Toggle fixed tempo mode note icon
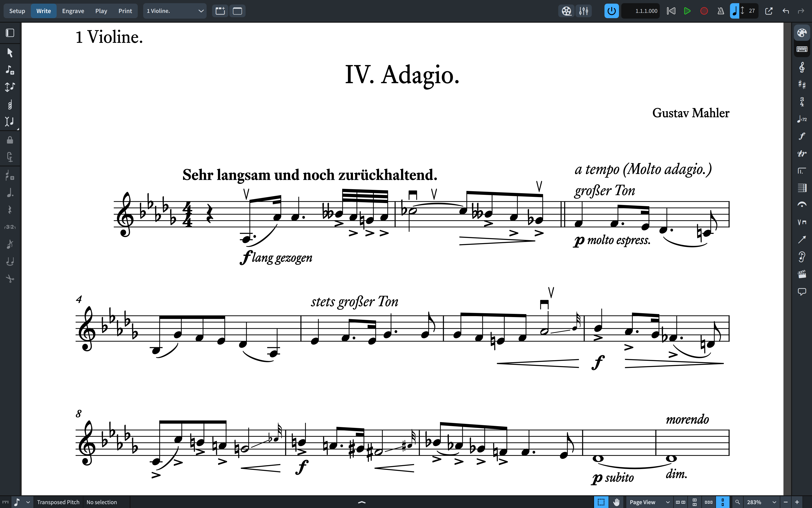The width and height of the screenshot is (812, 508). point(735,11)
